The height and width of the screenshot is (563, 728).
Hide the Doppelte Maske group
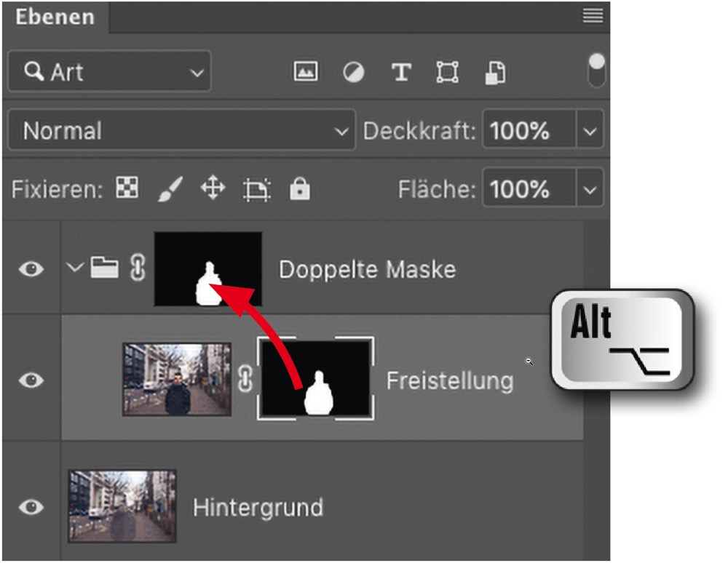31,268
